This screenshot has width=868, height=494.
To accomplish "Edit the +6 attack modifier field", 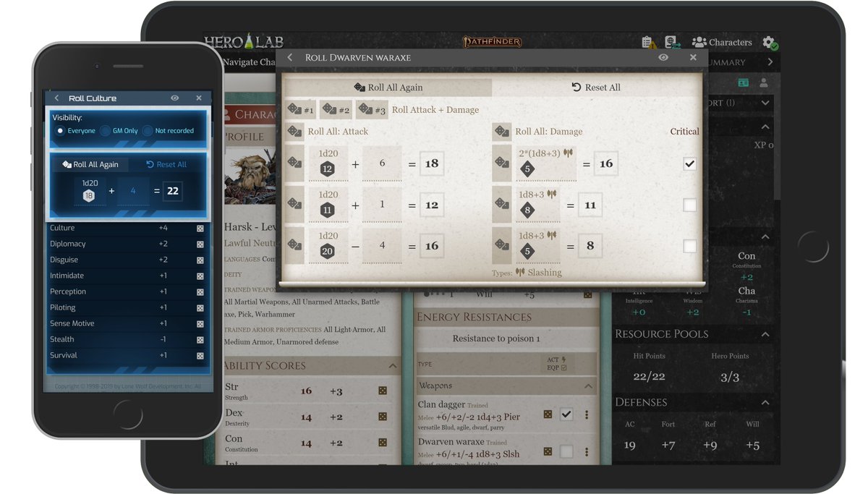I will point(382,164).
